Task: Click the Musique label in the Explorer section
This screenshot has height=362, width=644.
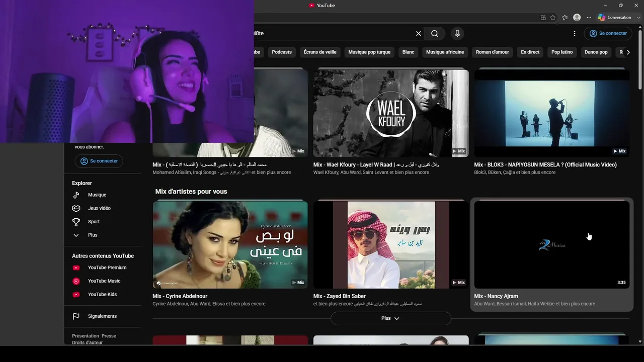Action: click(97, 195)
